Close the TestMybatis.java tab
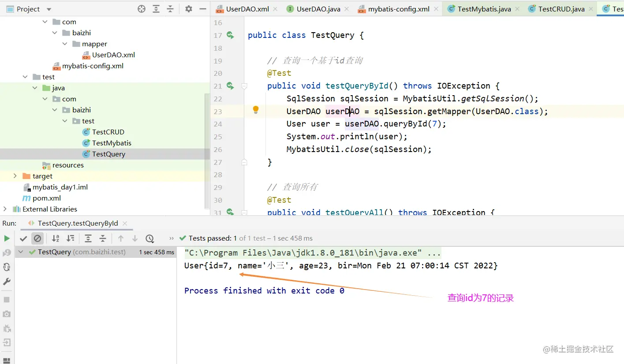Screen dimensions: 624x364 [517, 9]
